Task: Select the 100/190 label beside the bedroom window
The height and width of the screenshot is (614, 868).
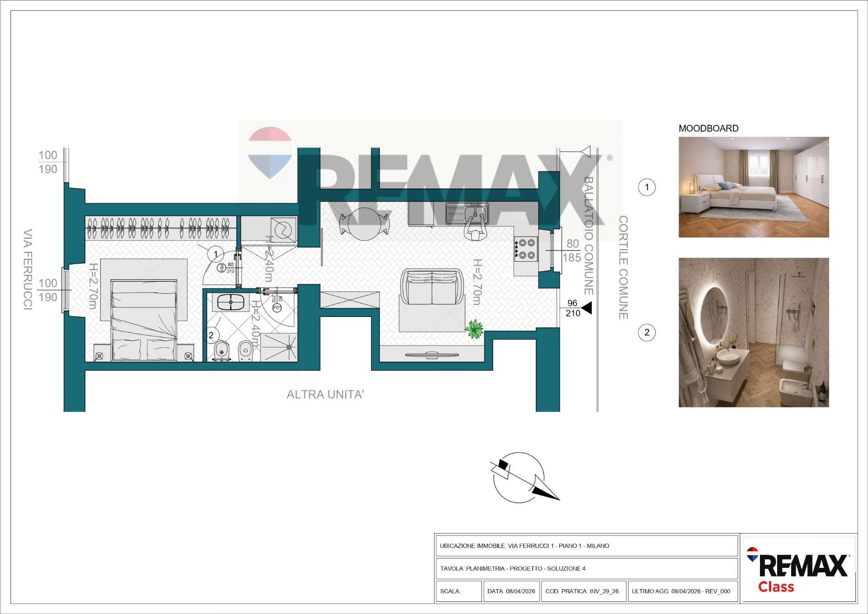Action: [48, 290]
